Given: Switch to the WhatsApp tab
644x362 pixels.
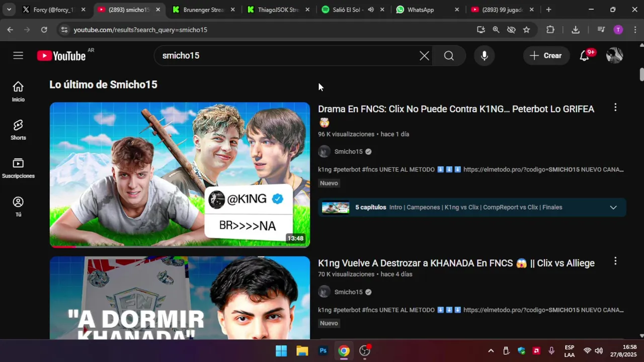Looking at the screenshot, I should point(421,10).
